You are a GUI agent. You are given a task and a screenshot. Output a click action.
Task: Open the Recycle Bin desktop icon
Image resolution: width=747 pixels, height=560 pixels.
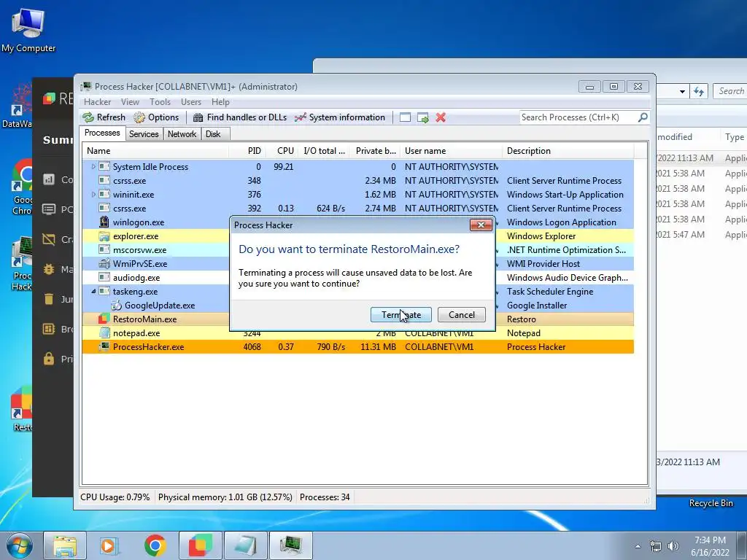(711, 503)
